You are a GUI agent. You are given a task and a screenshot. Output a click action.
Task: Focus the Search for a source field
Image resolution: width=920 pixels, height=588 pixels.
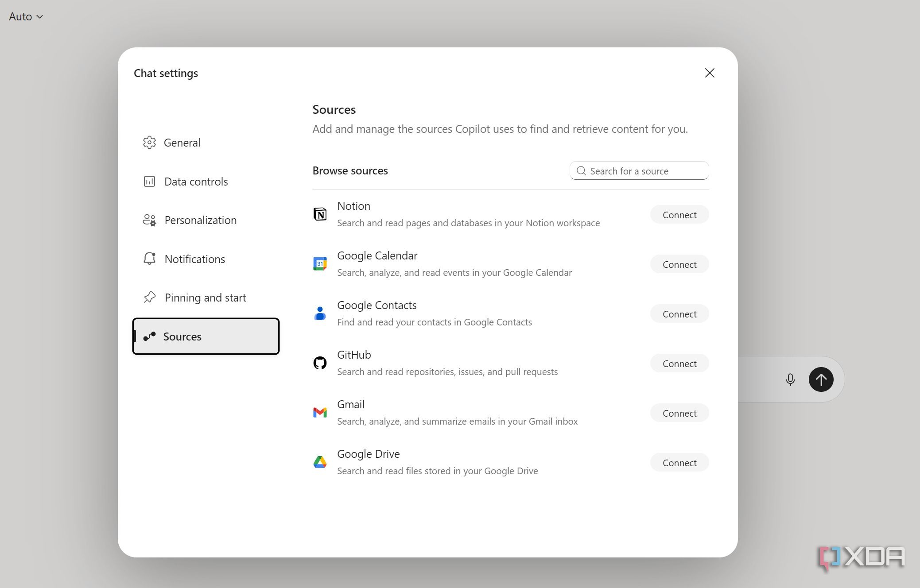(639, 171)
